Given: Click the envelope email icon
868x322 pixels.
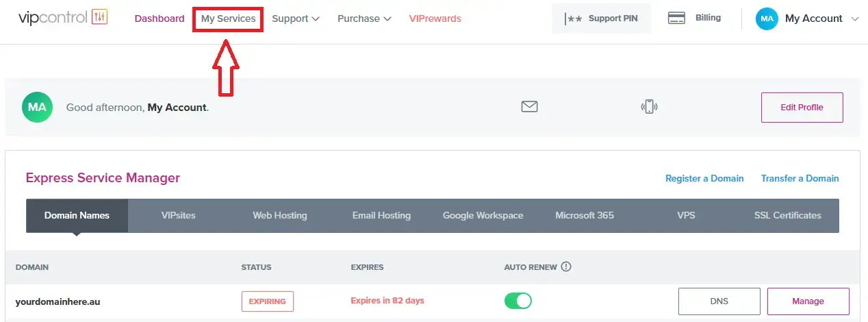Looking at the screenshot, I should (x=529, y=107).
